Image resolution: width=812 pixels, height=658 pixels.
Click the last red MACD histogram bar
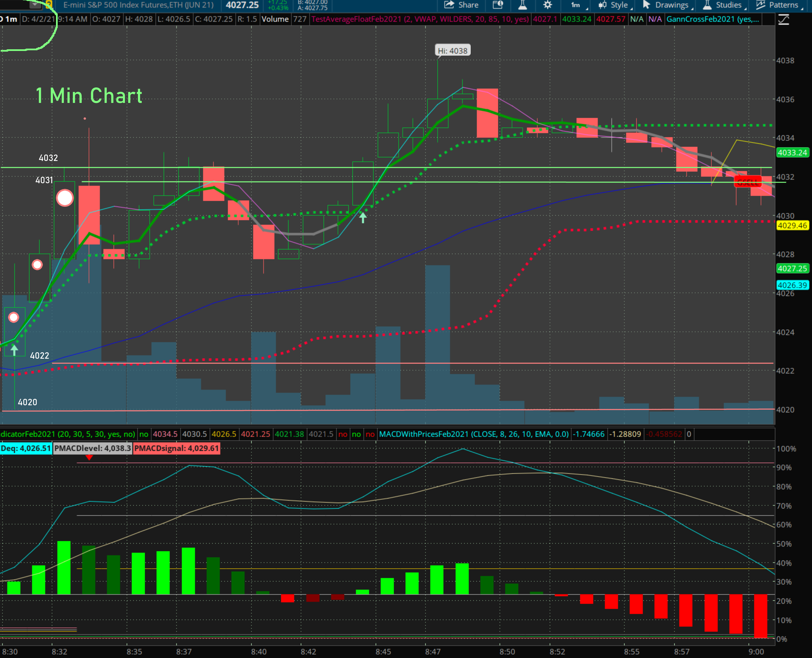760,616
